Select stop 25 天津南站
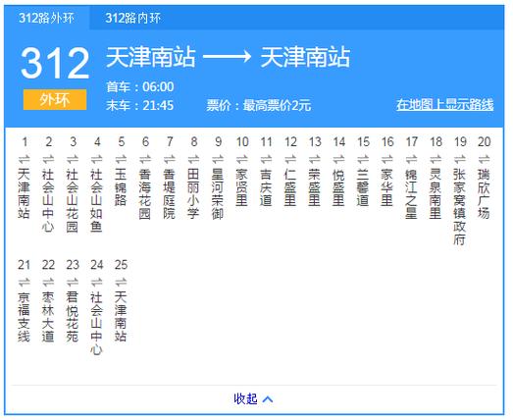Screen dimensions: 513x420 [121, 316]
